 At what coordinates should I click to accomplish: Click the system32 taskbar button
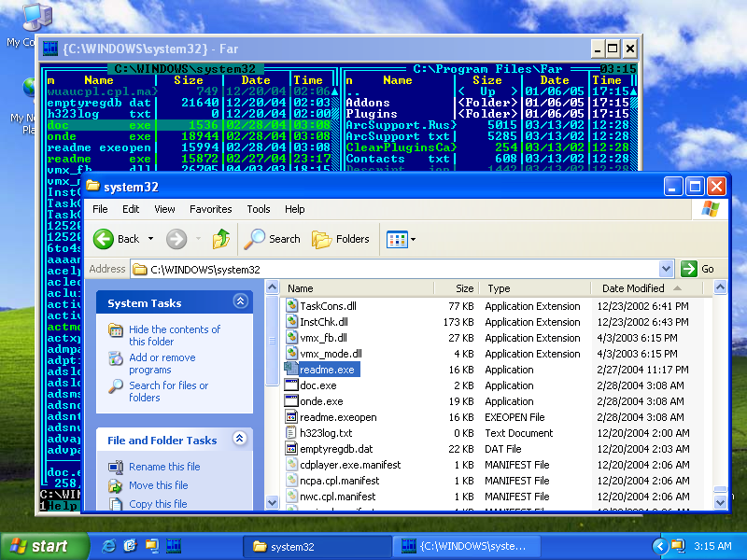pyautogui.click(x=317, y=546)
